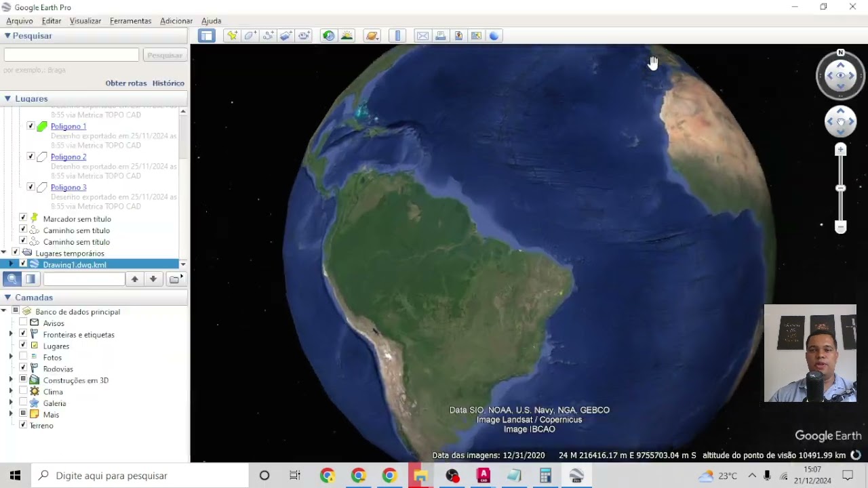
Task: Show the ruler measurement tool
Action: click(x=397, y=36)
